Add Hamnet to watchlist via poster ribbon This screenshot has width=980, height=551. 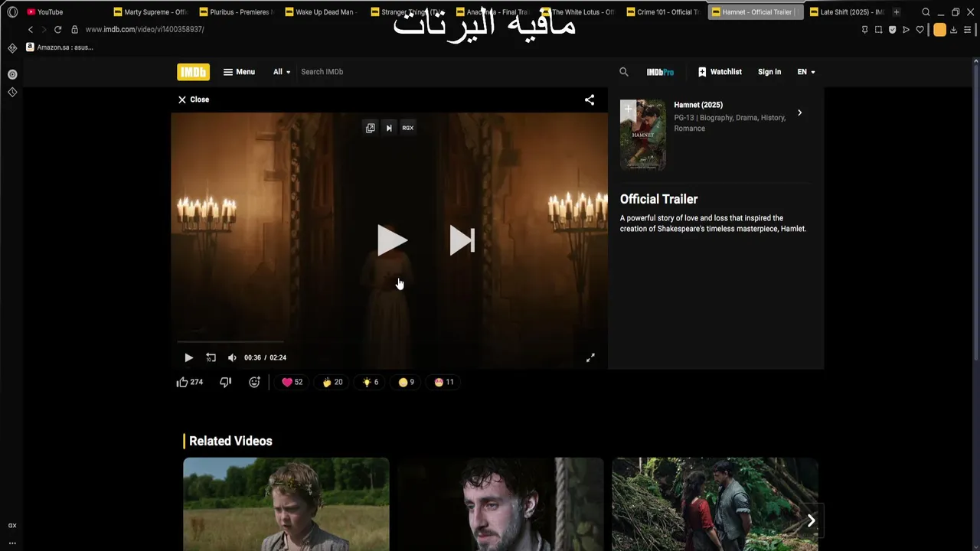pyautogui.click(x=628, y=109)
